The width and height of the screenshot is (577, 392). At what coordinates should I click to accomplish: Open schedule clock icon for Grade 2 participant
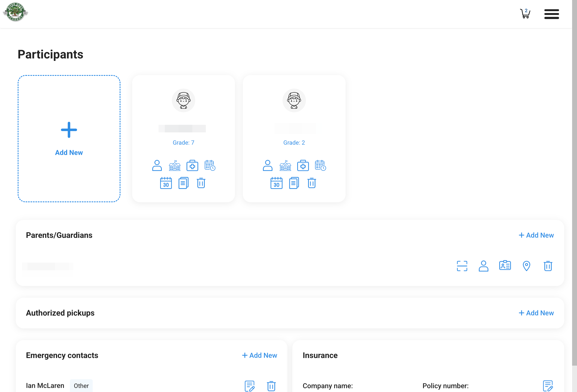[x=321, y=165]
